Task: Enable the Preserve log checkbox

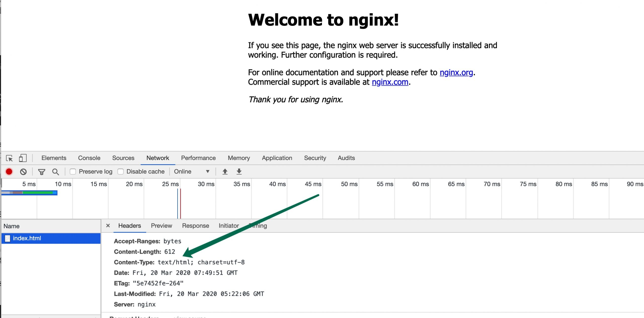Action: pos(73,172)
